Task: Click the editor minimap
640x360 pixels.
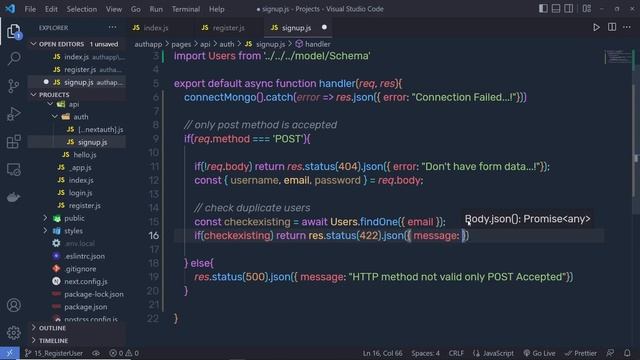Action: pos(618,57)
